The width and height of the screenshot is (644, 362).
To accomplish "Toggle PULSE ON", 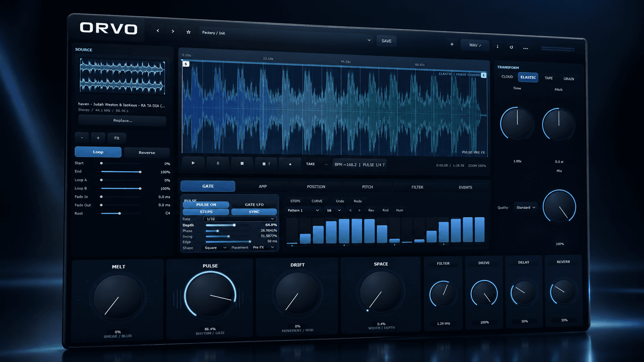I will click(206, 205).
